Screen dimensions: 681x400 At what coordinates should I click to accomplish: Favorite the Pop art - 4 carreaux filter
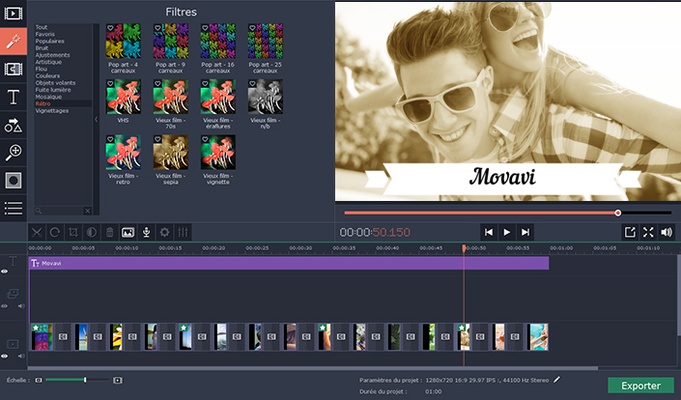pos(110,28)
